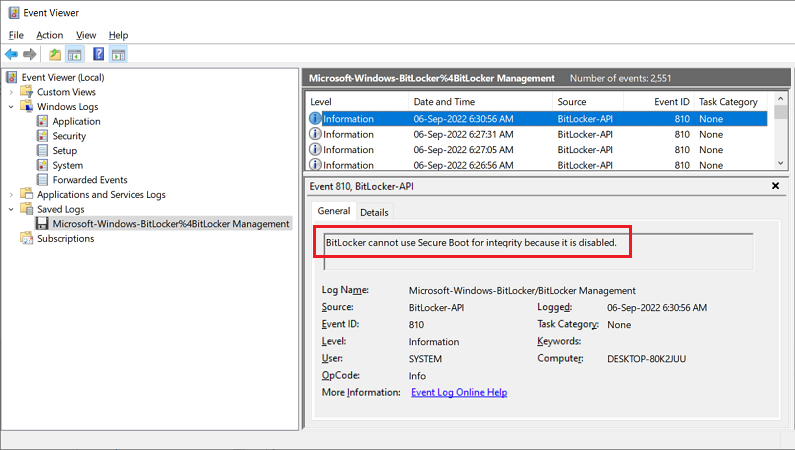This screenshot has width=795, height=450.
Task: Click the Security log icon
Action: point(43,136)
